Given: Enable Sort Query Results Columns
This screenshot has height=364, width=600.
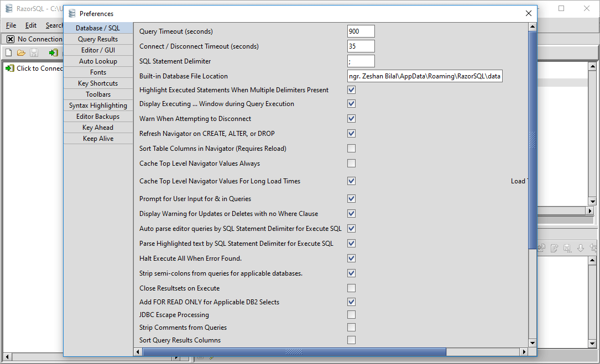Looking at the screenshot, I should 351,340.
